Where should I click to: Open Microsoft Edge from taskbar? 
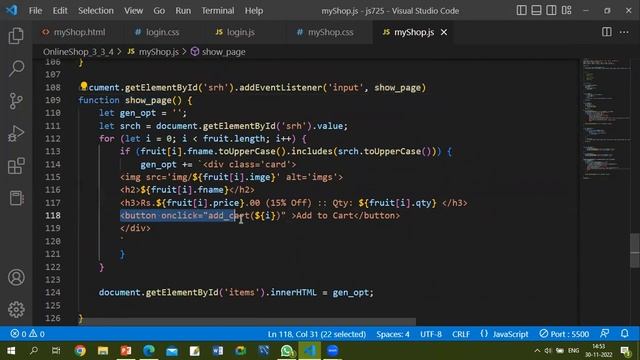click(149, 351)
